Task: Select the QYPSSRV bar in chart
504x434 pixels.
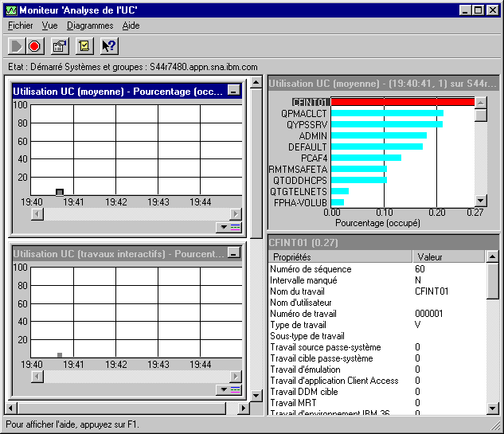Action: [387, 124]
